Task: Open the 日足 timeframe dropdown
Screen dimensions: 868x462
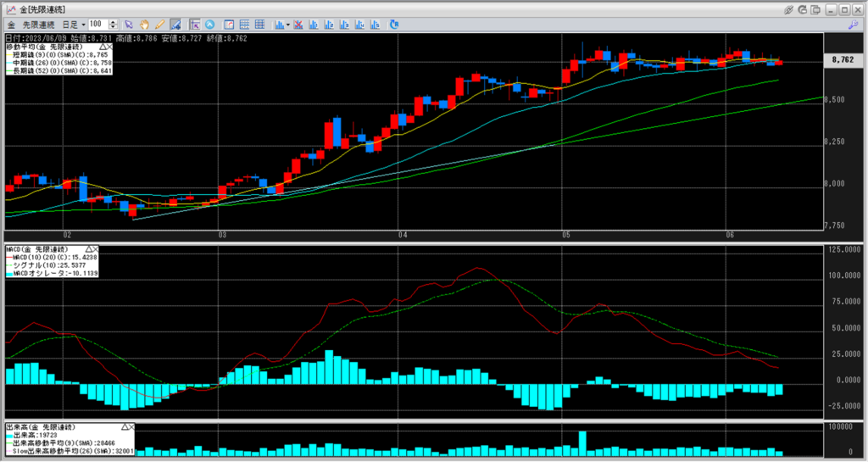Action: (x=71, y=25)
